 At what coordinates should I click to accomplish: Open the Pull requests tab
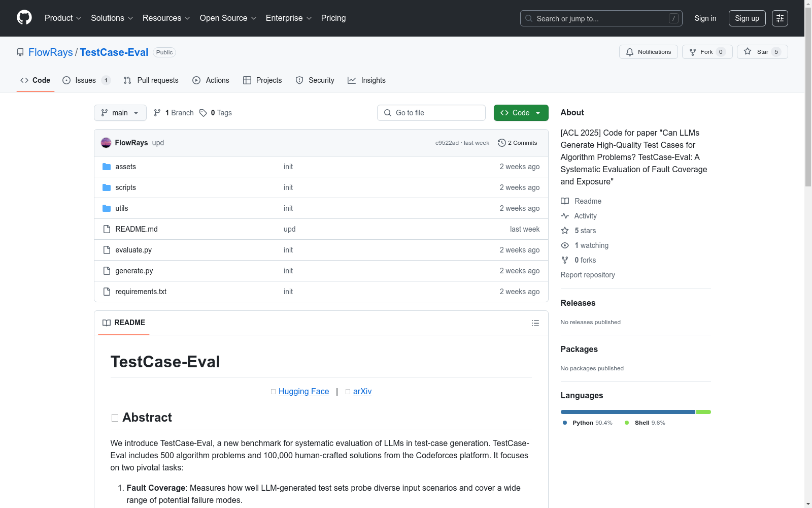point(151,80)
